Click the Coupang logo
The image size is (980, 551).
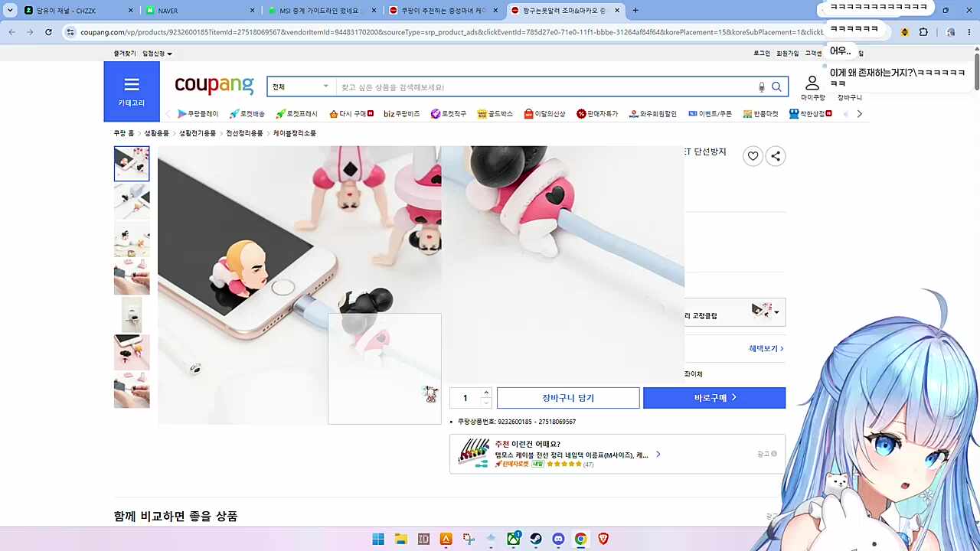click(x=214, y=85)
